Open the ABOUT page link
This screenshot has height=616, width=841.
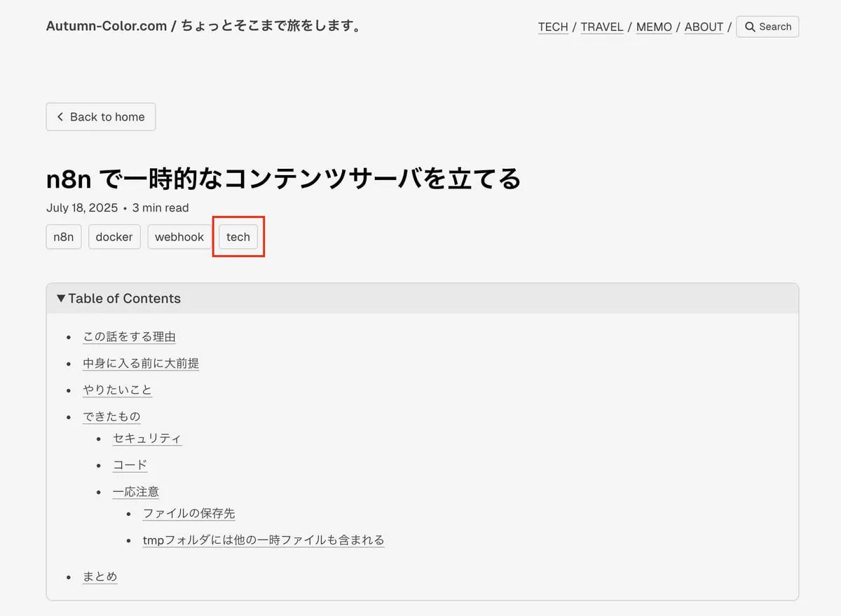(x=704, y=27)
